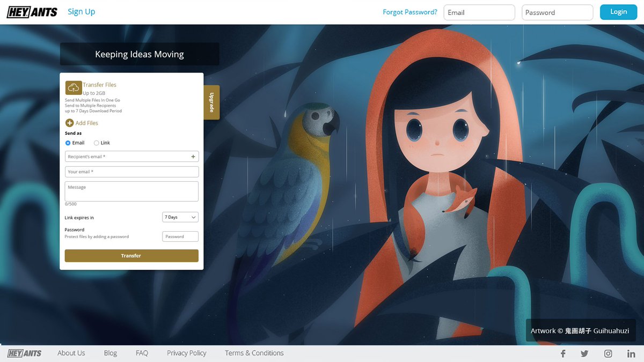Click the Transfer Files heading text
Screen dimensions: 644x362
99,85
